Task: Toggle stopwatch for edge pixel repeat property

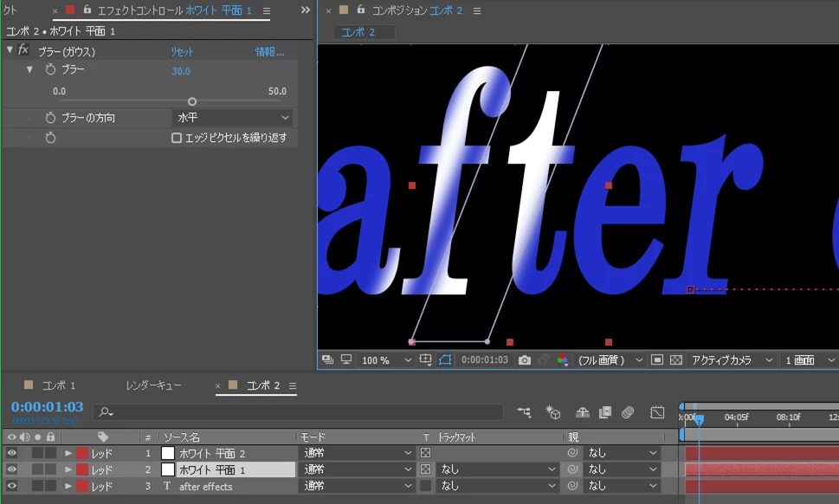Action: 50,138
